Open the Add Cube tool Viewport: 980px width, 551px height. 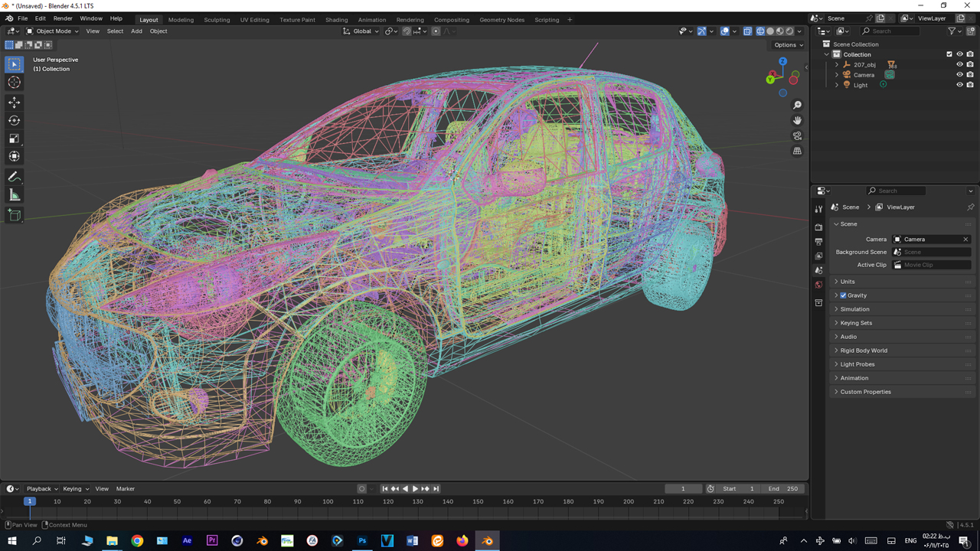(x=14, y=215)
